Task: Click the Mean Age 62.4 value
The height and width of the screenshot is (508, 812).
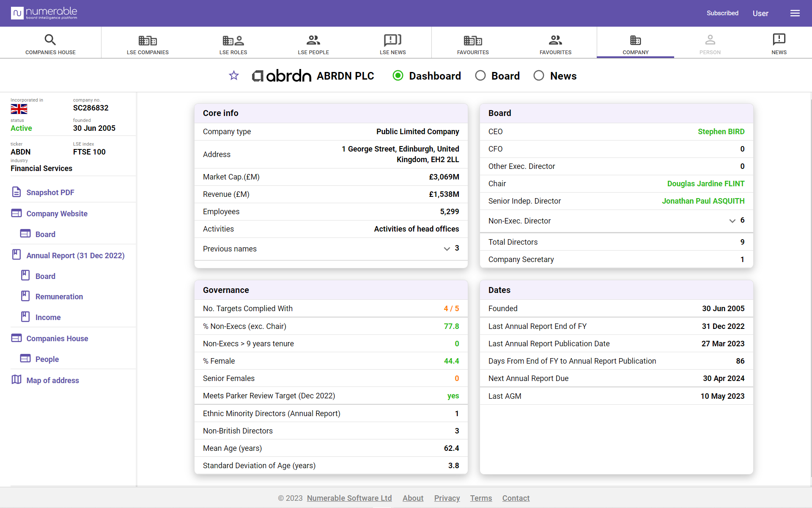Action: (451, 448)
